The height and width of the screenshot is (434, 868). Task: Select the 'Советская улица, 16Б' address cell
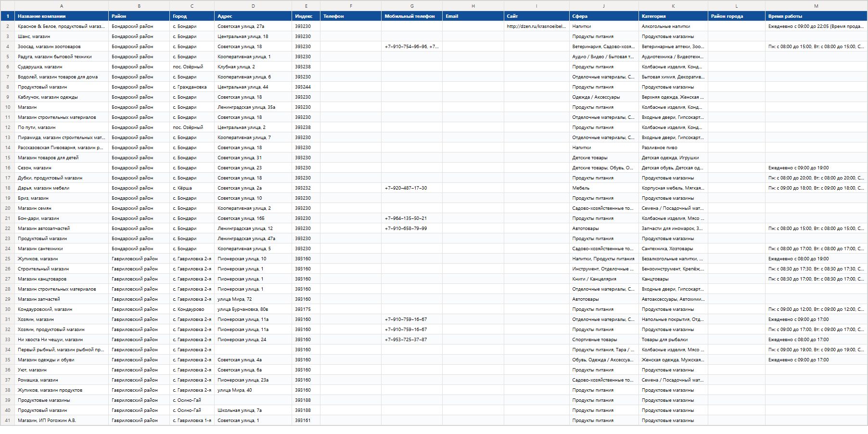point(253,218)
